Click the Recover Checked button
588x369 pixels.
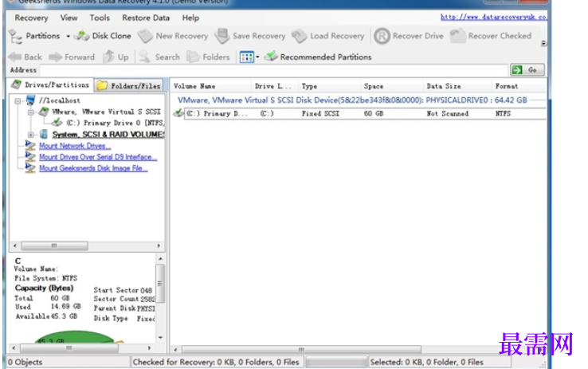(x=491, y=36)
